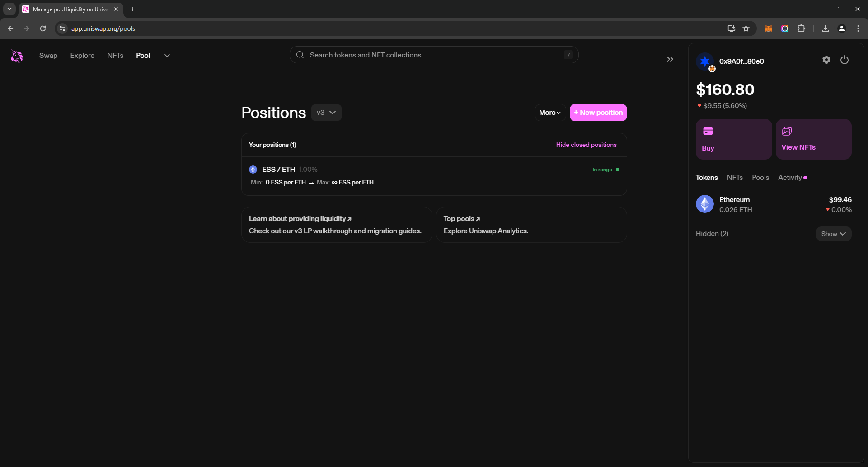Close the Manage pool liquidity tab

tap(116, 9)
